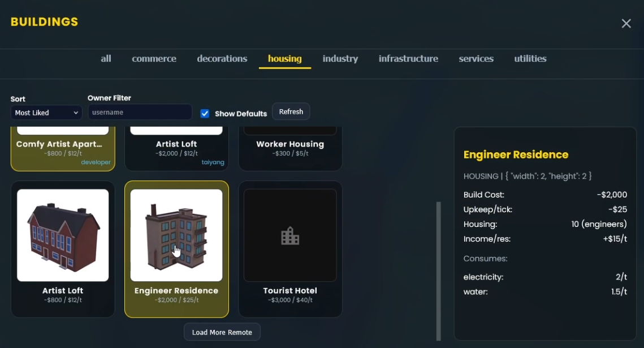
Task: Click the Refresh button
Action: pos(291,111)
